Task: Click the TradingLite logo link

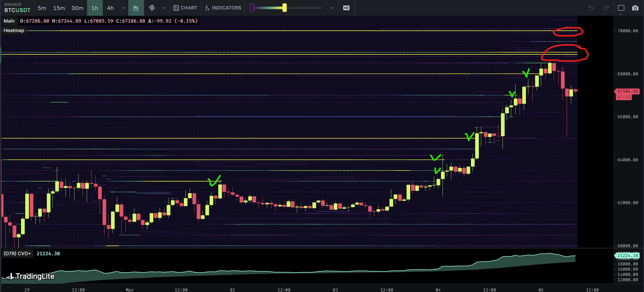Action: point(30,276)
